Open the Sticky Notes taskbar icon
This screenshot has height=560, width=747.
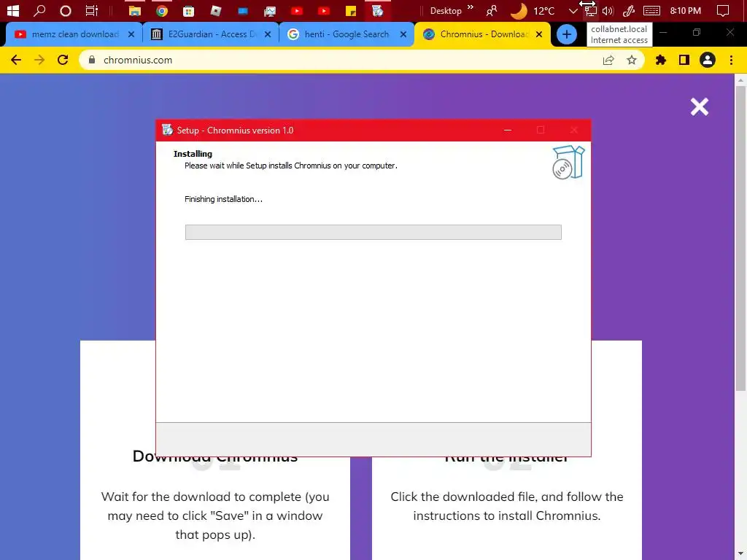[x=351, y=10]
